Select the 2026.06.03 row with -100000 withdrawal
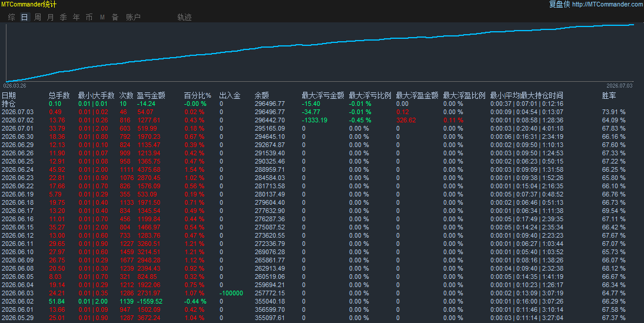Viewport: 644px width, 323px height. point(322,293)
